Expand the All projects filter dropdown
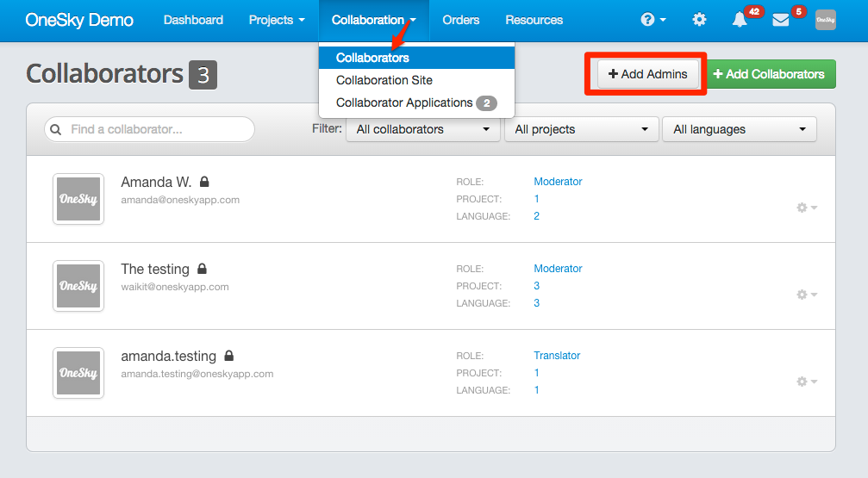Screen dimensions: 868x478 [581, 129]
